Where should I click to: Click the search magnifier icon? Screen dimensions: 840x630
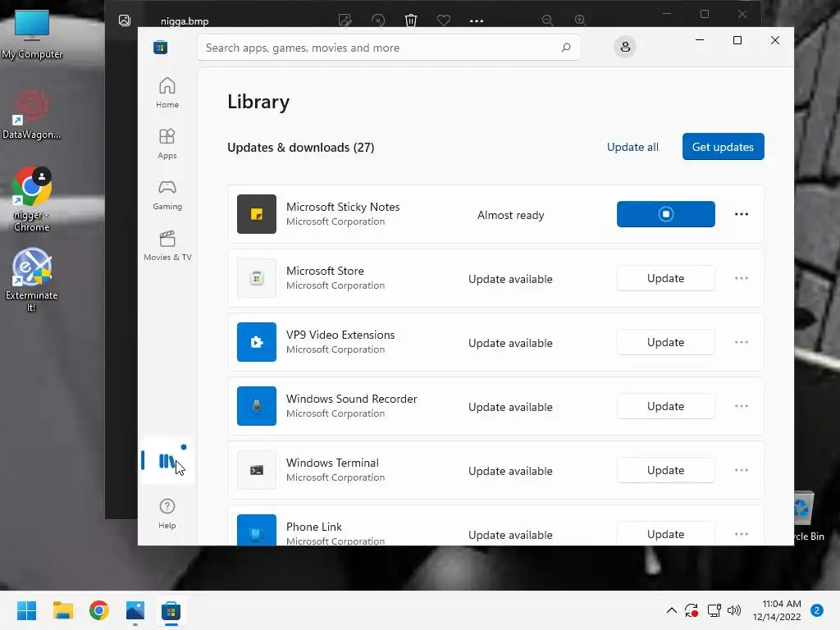[566, 48]
